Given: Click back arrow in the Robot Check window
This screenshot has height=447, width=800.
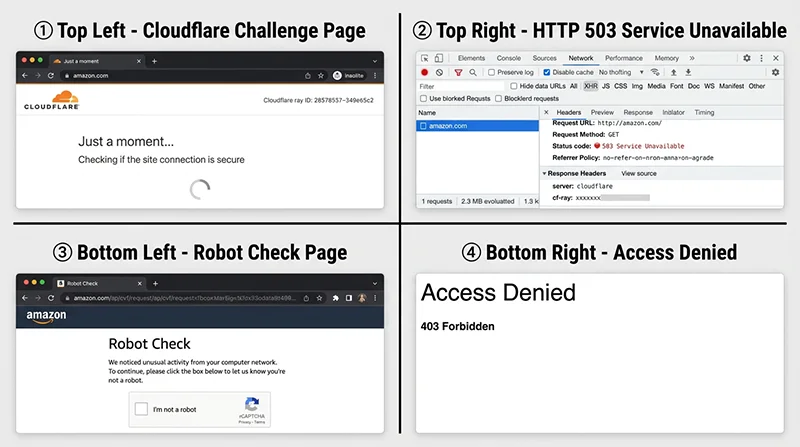Looking at the screenshot, I should [x=24, y=298].
